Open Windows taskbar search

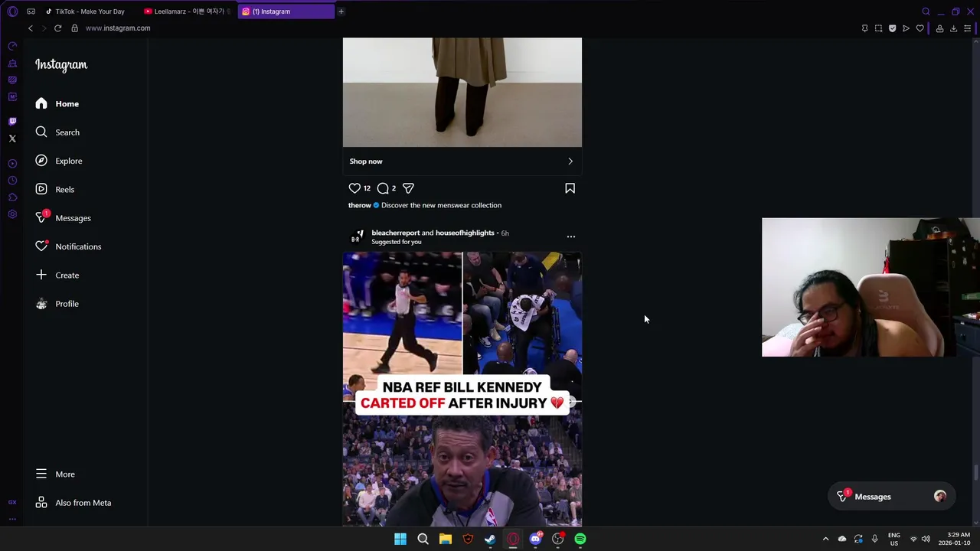(x=423, y=539)
